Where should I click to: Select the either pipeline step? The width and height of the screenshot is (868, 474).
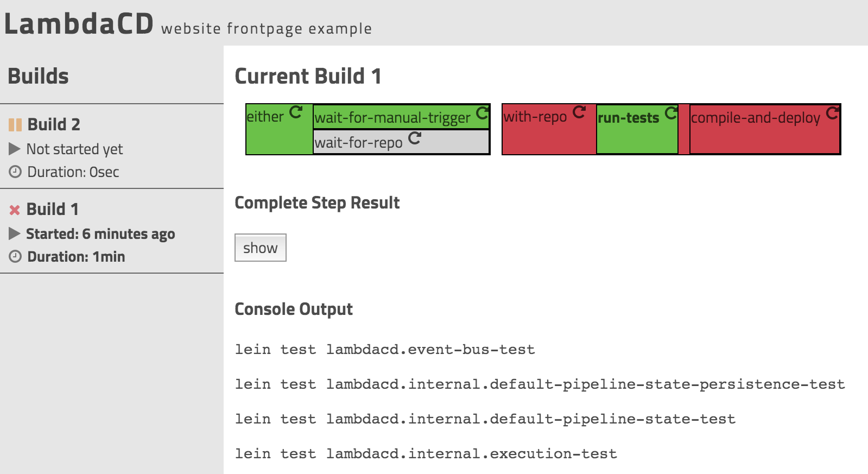point(265,117)
